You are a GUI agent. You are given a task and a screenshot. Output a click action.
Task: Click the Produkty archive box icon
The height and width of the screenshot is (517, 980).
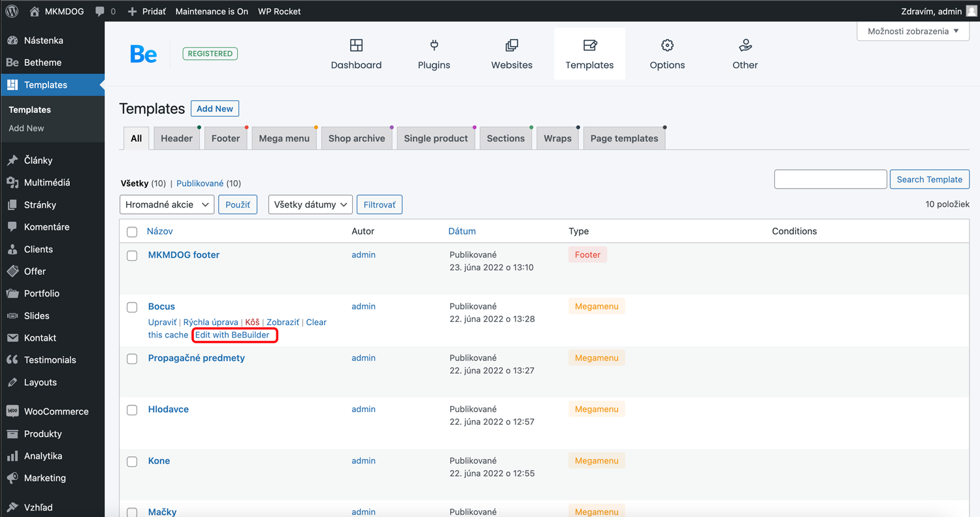click(12, 434)
